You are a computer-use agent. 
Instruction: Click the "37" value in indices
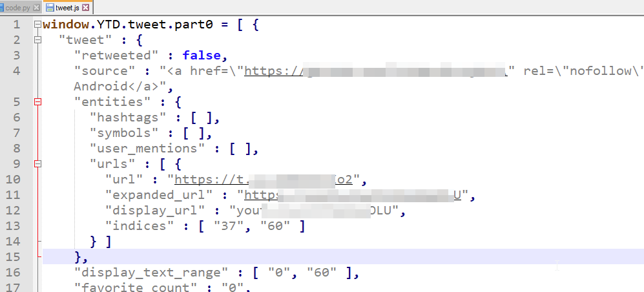[x=229, y=226]
